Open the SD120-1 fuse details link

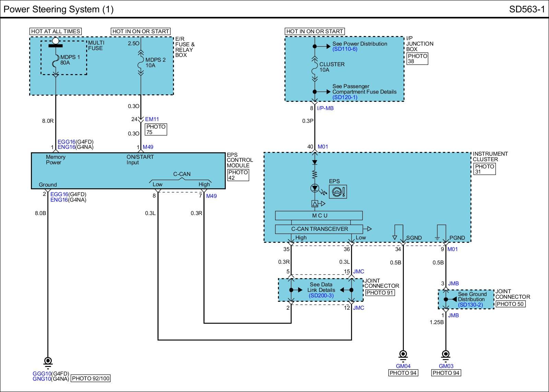coord(344,97)
